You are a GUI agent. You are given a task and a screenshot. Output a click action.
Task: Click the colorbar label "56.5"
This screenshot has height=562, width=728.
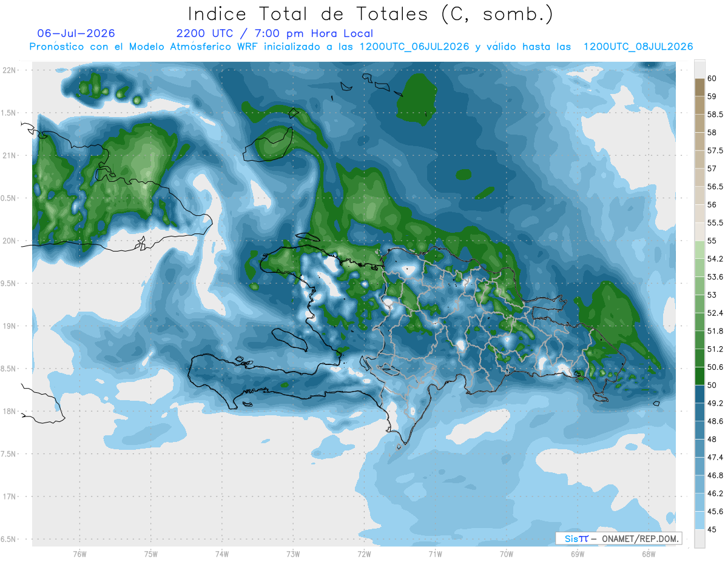pos(715,187)
